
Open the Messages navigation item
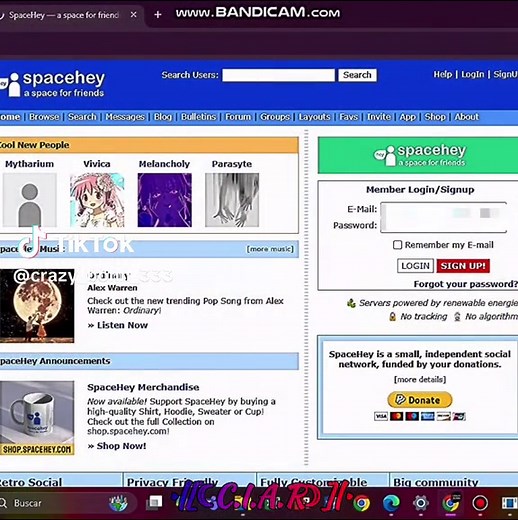(x=125, y=117)
